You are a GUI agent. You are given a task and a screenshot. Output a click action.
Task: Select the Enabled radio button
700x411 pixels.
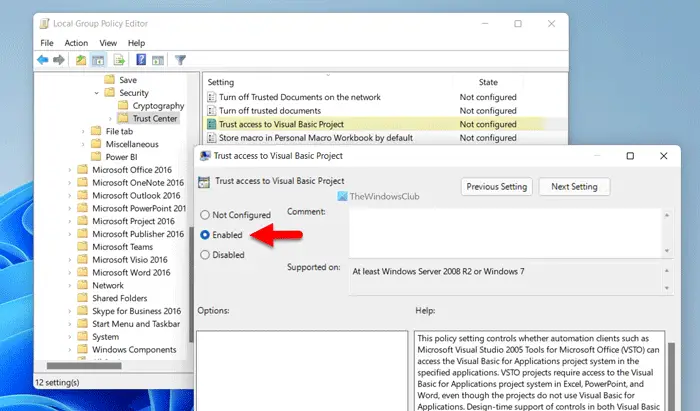[x=205, y=235]
